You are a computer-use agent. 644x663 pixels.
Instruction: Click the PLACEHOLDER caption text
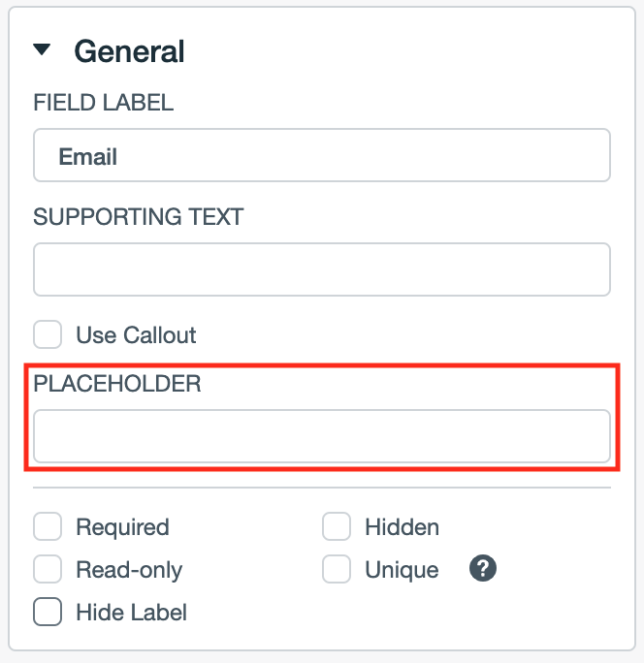point(117,383)
